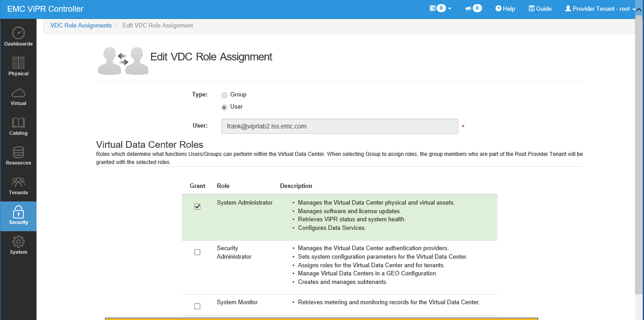The image size is (644, 320).
Task: Open the Virtual menu label
Action: coord(18,103)
